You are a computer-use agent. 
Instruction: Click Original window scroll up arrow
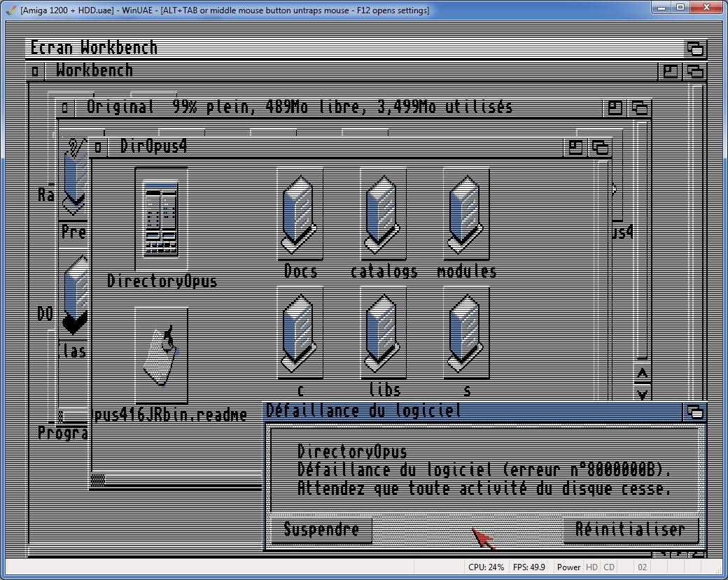[643, 374]
